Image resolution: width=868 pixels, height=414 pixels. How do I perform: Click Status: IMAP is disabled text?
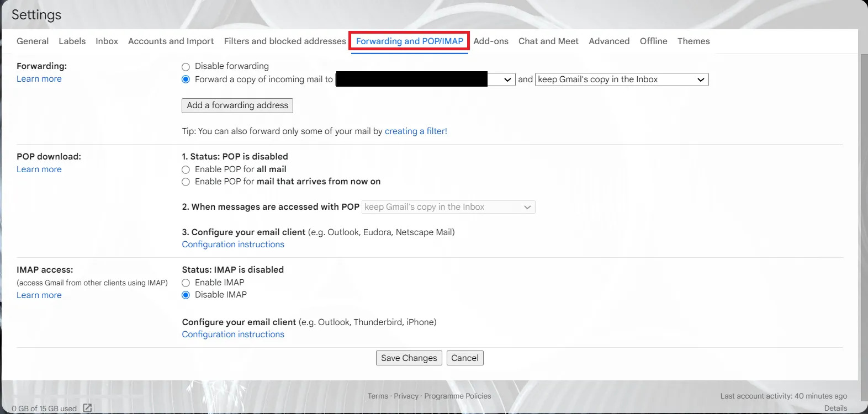coord(233,270)
